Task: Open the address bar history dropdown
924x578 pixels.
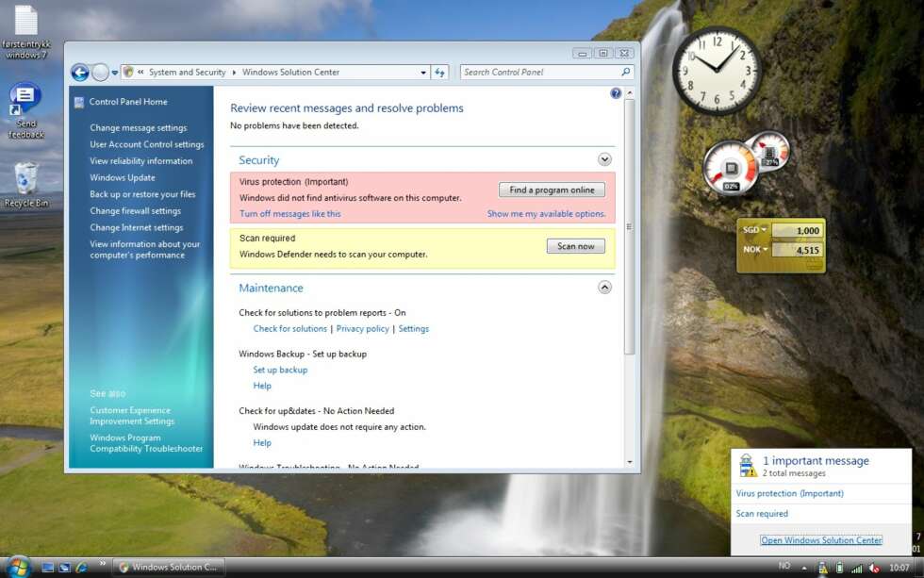Action: click(x=423, y=73)
